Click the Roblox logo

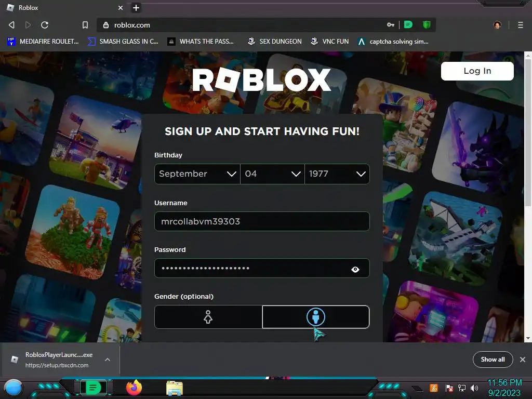pos(262,79)
